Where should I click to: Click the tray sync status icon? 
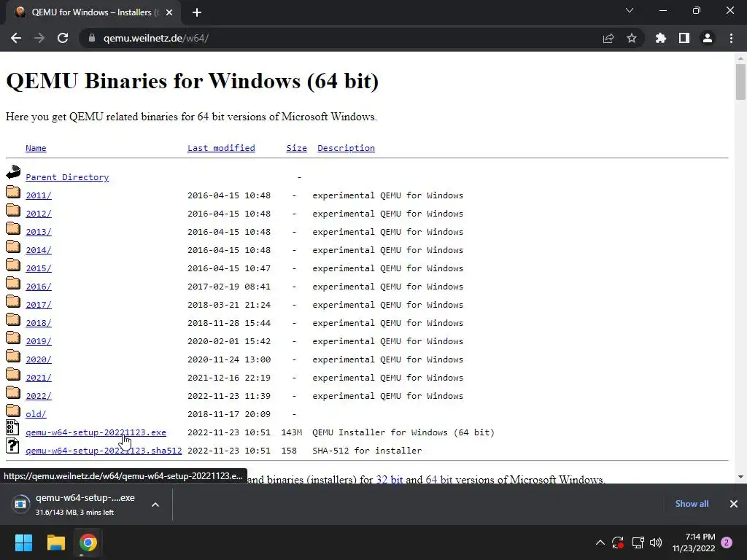point(618,542)
